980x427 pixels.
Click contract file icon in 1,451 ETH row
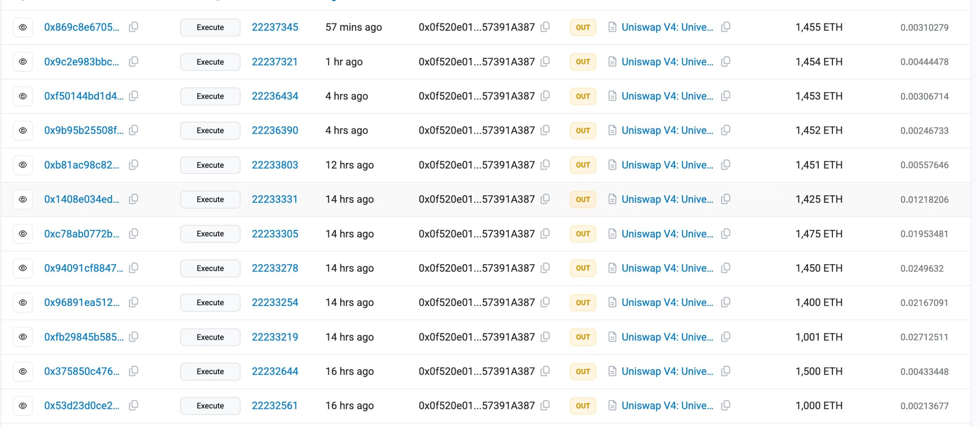(612, 165)
